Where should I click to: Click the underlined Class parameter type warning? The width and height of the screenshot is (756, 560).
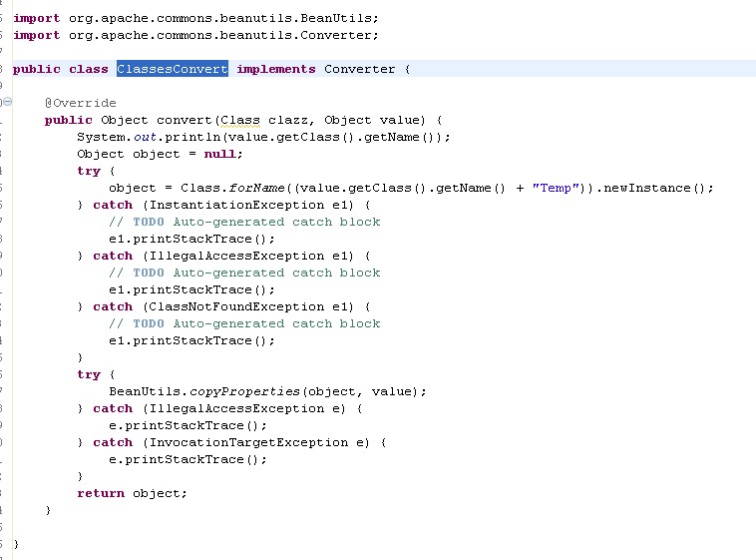240,120
